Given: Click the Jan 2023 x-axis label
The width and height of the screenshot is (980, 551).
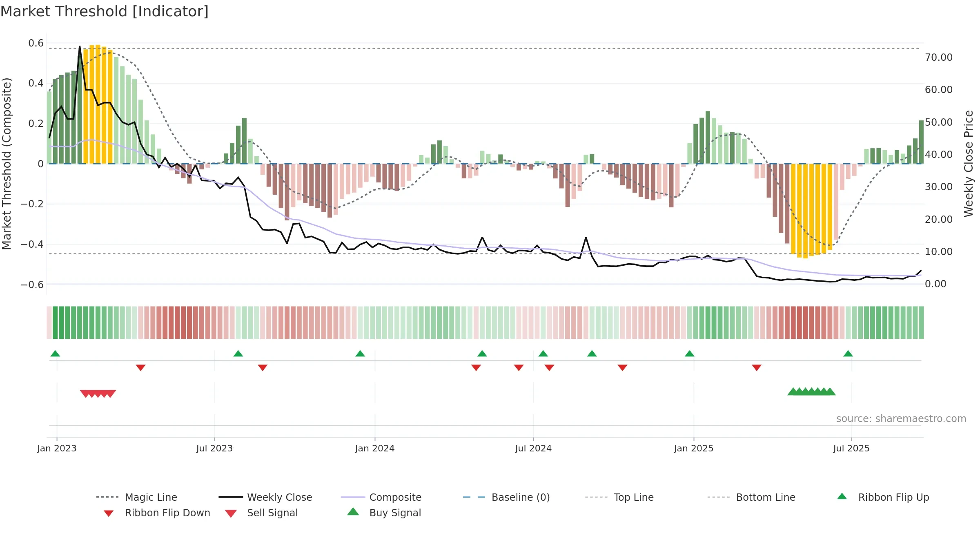Looking at the screenshot, I should click(x=57, y=448).
